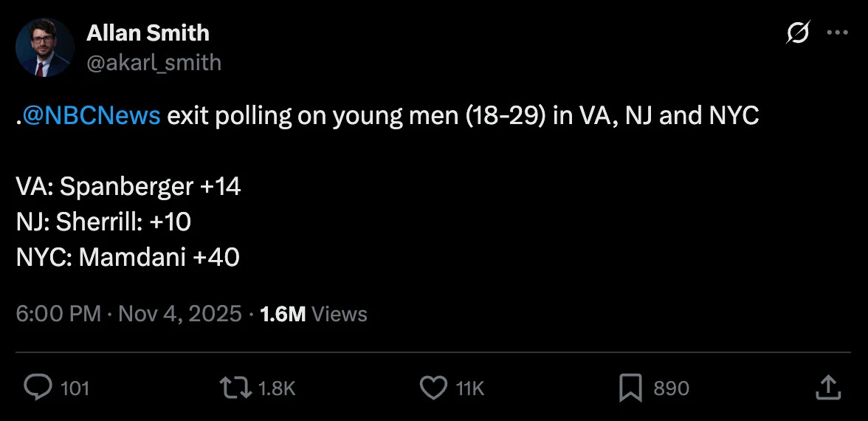Bookmark the post with the bookmark icon
Image resolution: width=868 pixels, height=421 pixels.
pos(630,388)
